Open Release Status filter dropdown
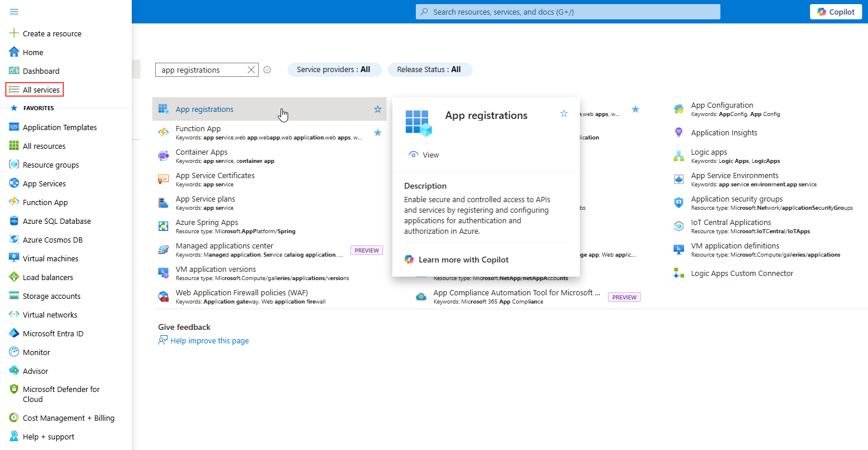The image size is (868, 450). [x=429, y=70]
